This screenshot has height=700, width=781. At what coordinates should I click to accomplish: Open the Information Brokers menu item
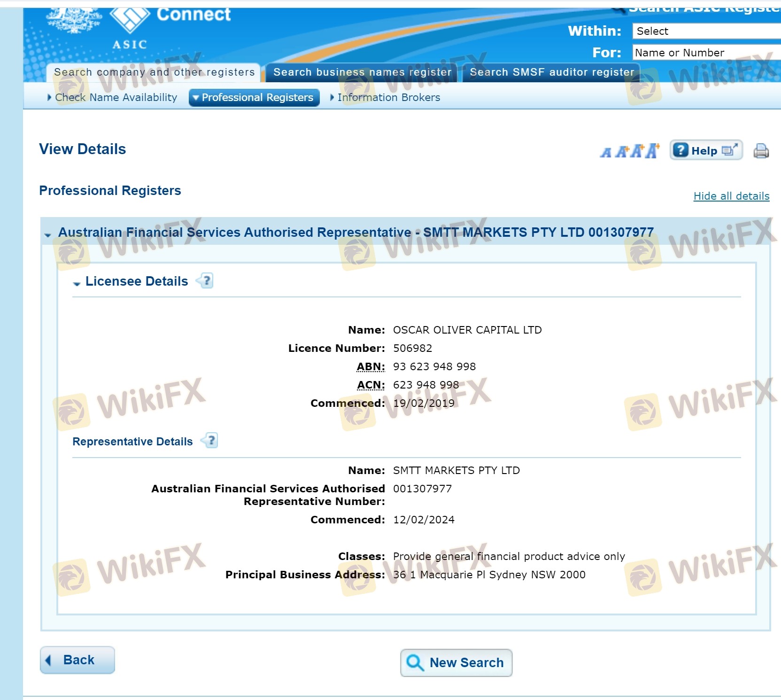pos(388,98)
